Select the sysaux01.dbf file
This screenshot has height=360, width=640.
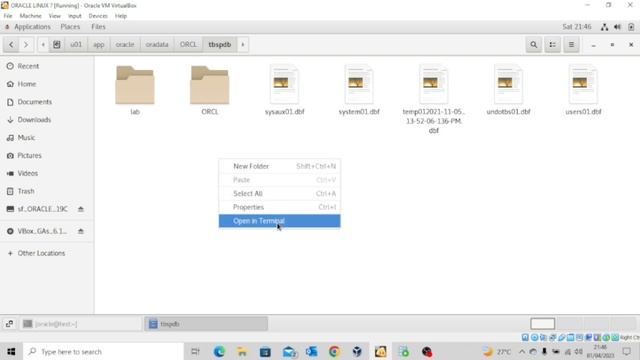(x=284, y=84)
